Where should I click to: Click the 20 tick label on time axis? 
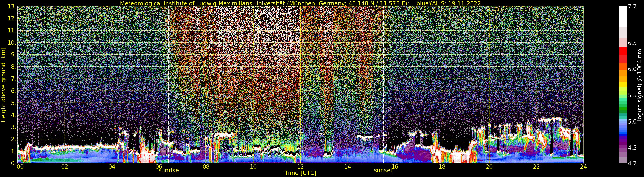[489, 167]
